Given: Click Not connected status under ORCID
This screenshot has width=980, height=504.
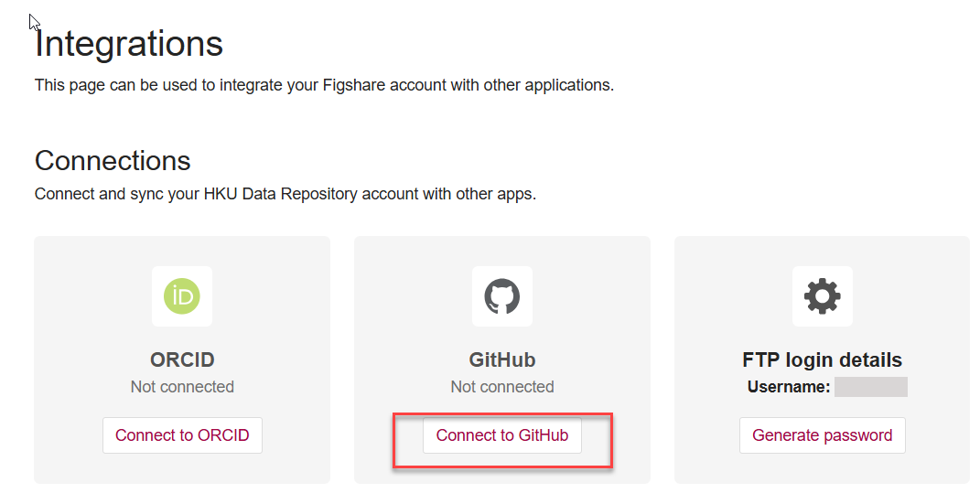Looking at the screenshot, I should point(182,387).
